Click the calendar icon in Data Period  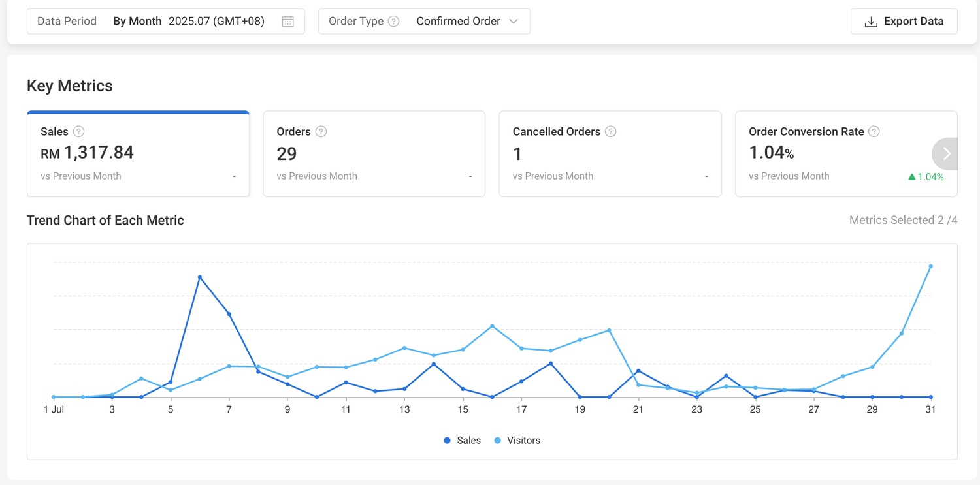pos(287,22)
